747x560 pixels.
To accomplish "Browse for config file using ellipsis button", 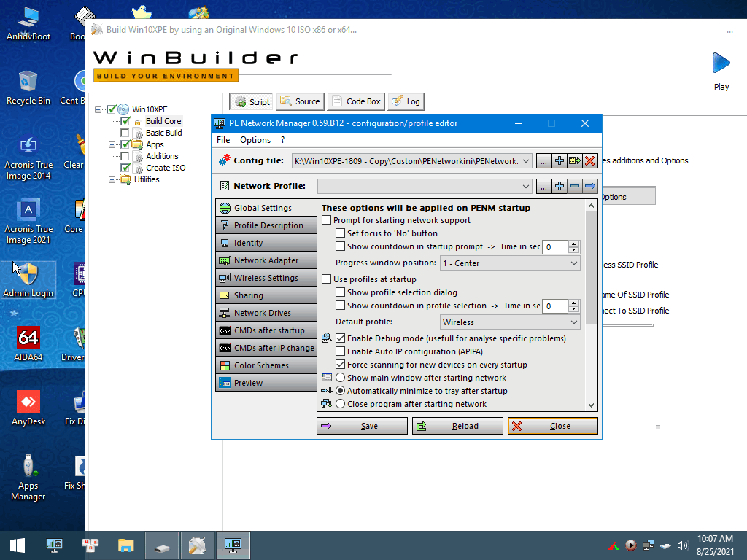I will [543, 161].
